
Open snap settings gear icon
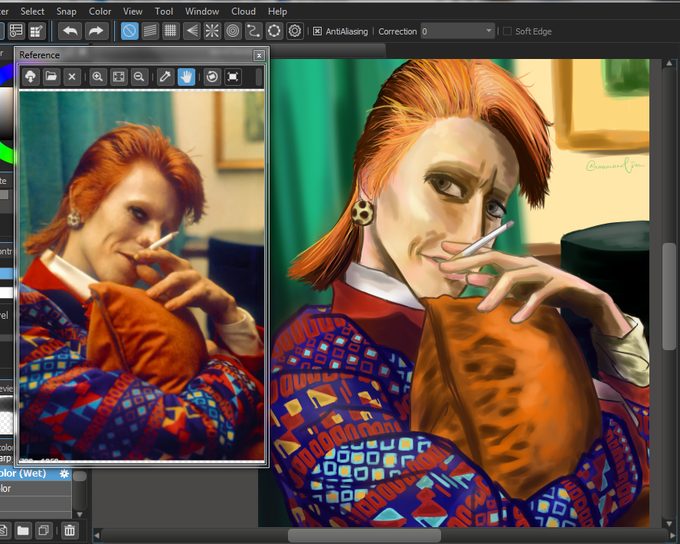[295, 31]
